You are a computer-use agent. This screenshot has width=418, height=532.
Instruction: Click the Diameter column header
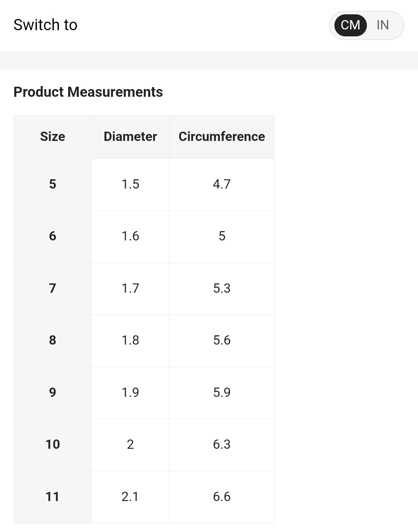pos(130,137)
